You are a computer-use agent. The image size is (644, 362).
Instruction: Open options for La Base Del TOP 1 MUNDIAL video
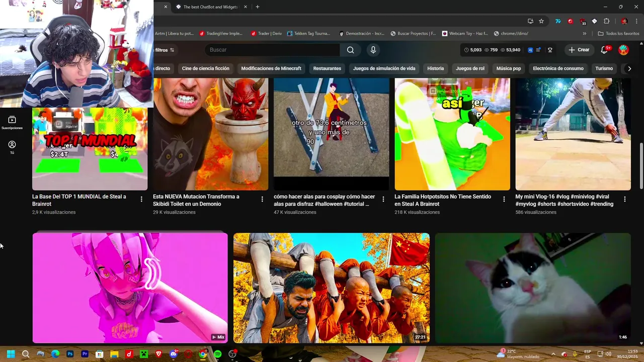point(141,199)
